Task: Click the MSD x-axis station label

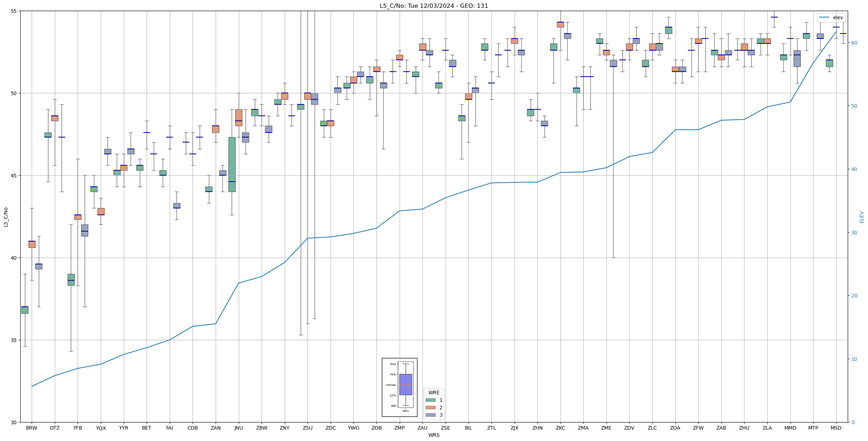Action: tap(836, 428)
